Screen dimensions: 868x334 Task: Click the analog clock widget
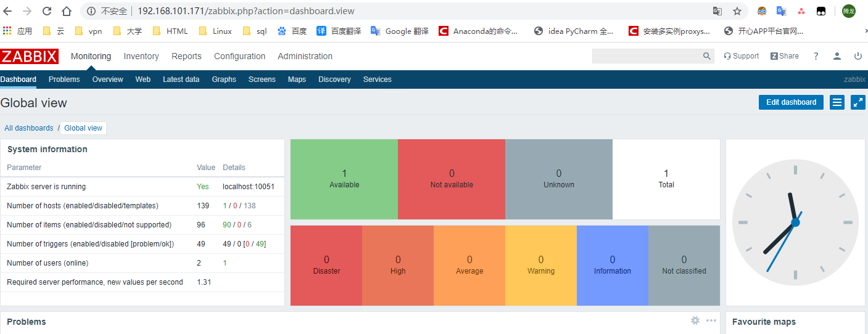(x=795, y=222)
